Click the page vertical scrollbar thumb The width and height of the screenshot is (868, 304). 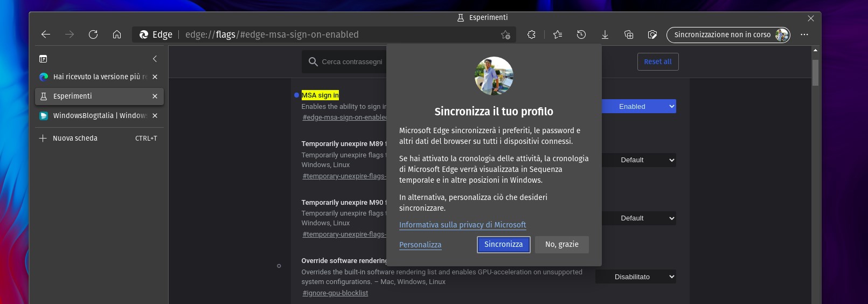[815, 73]
